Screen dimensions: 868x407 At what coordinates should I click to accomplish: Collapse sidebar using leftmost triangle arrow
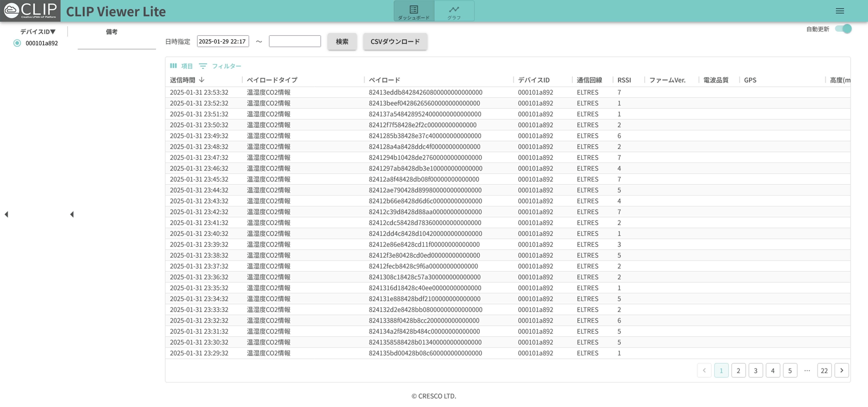6,214
